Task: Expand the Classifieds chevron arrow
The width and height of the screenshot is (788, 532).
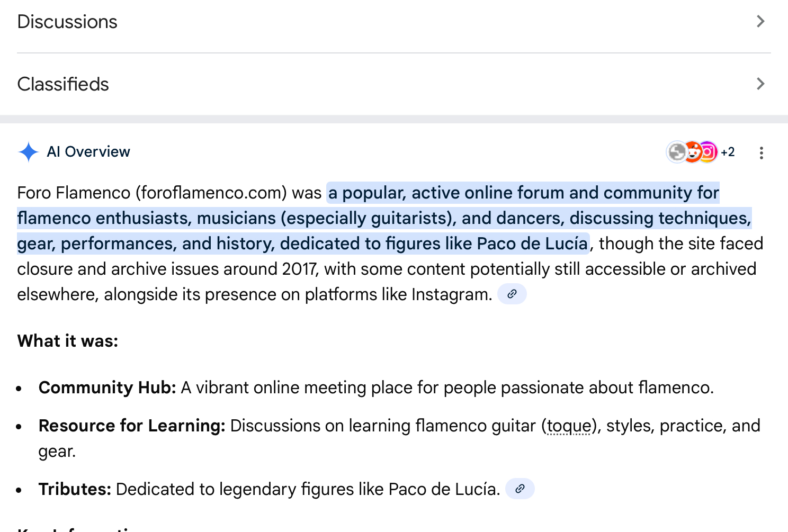Action: [x=760, y=84]
